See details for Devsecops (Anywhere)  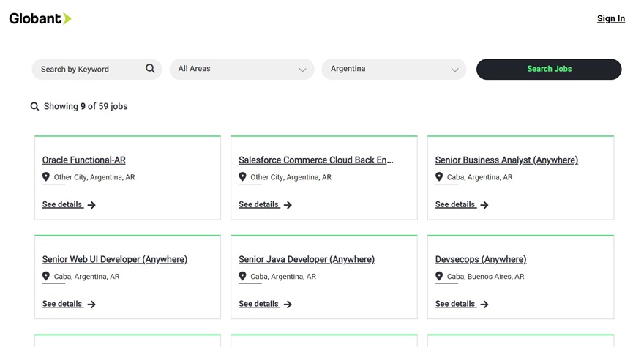click(455, 304)
